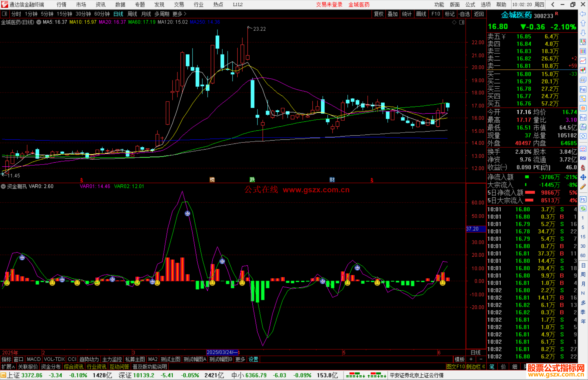Click the RSI indicator sidebar icon
588x380 pixels.
(x=583, y=158)
